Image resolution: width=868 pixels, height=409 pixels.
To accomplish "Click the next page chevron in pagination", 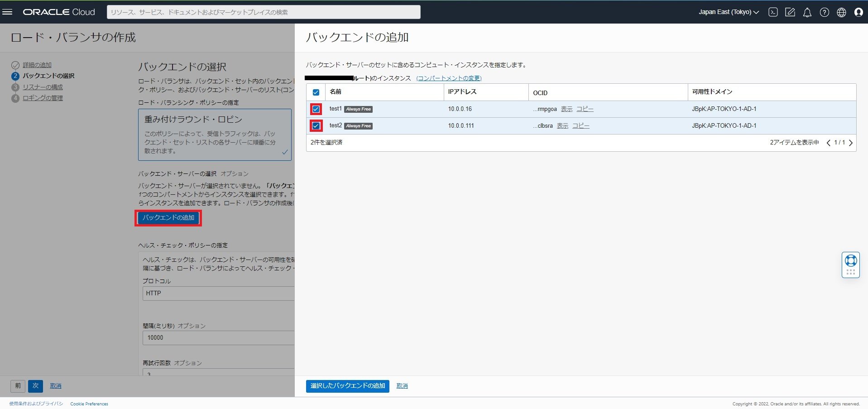I will 851,143.
